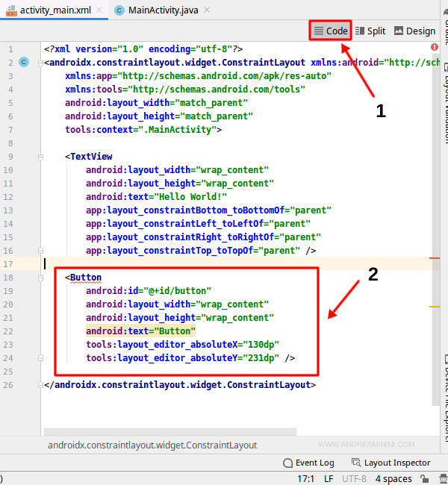Switch to the MainActivity.java tab
The width and height of the screenshot is (448, 485).
[x=163, y=10]
